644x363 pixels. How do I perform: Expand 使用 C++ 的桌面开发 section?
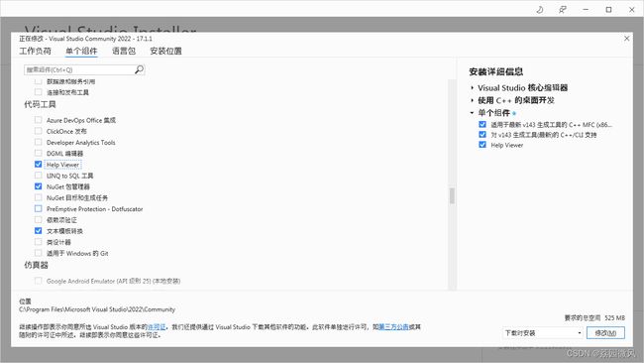coord(473,100)
